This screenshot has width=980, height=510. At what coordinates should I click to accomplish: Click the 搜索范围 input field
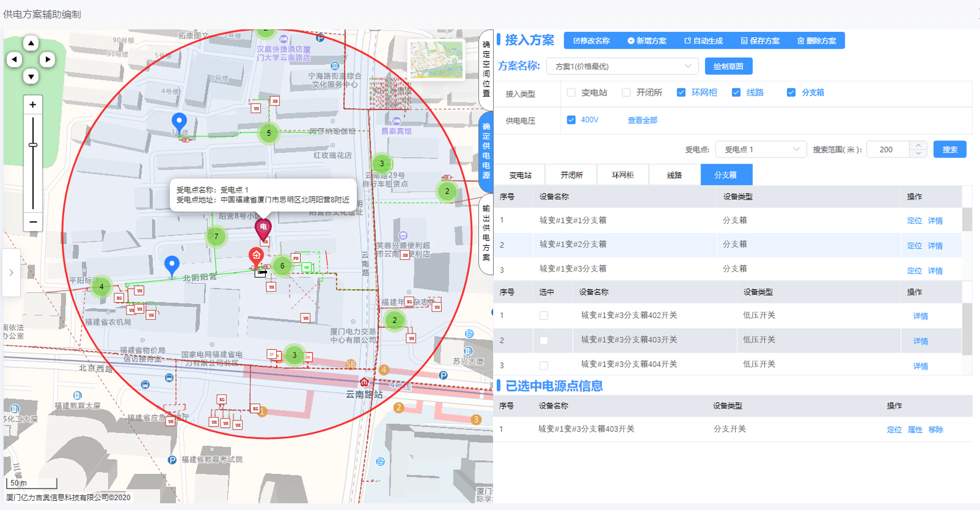tap(889, 150)
